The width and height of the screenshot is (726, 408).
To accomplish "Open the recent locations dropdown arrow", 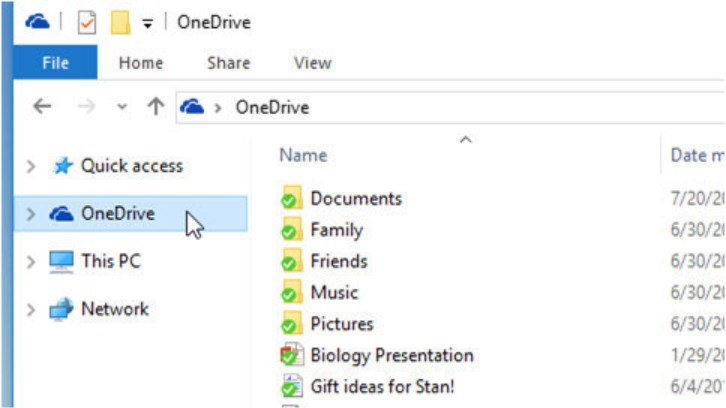I will click(122, 108).
